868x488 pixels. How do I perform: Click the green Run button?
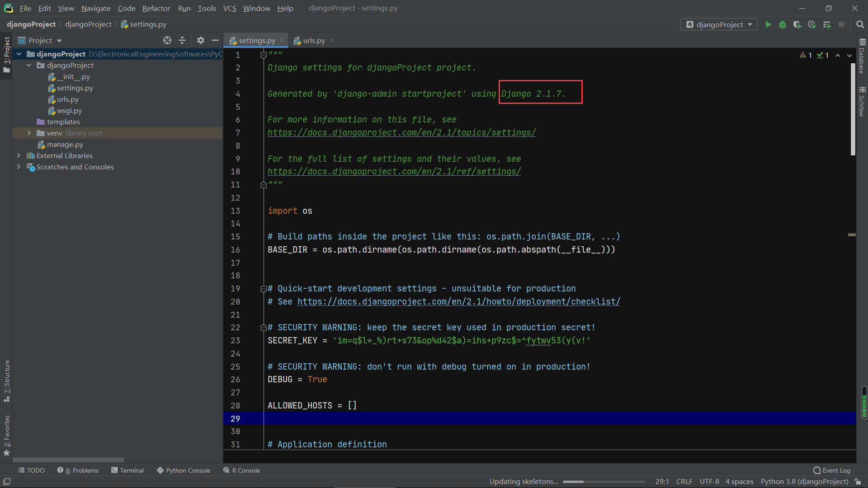pos(768,24)
